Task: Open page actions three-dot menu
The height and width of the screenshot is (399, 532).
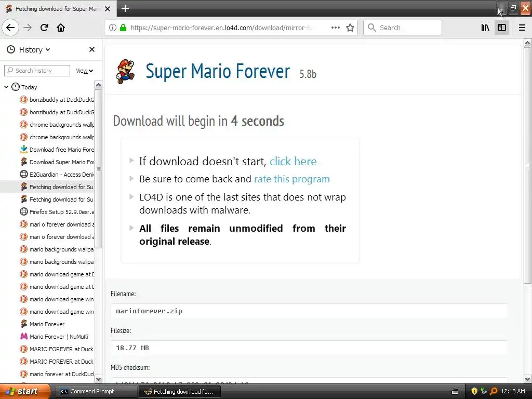Action: coord(336,28)
